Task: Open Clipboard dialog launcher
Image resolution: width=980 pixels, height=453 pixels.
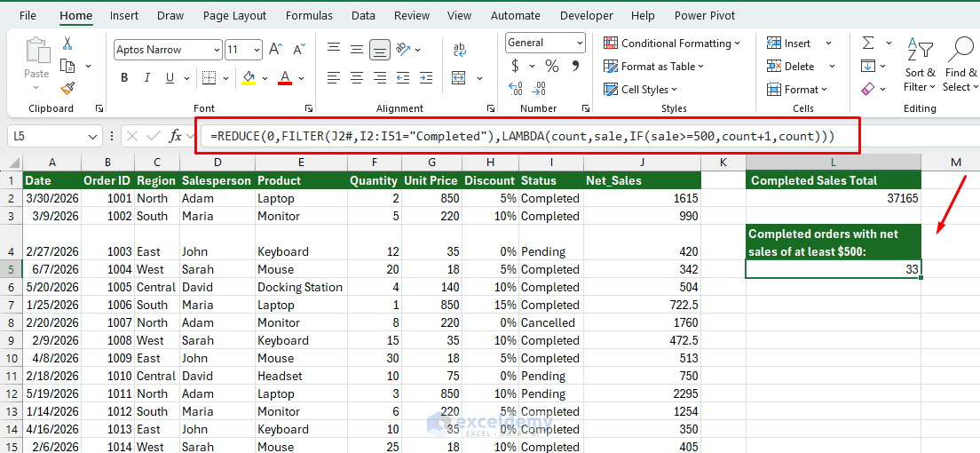Action: tap(99, 108)
